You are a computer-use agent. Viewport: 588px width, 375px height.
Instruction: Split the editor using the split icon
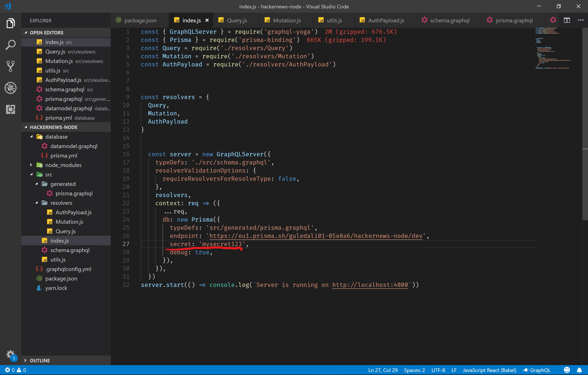(567, 20)
